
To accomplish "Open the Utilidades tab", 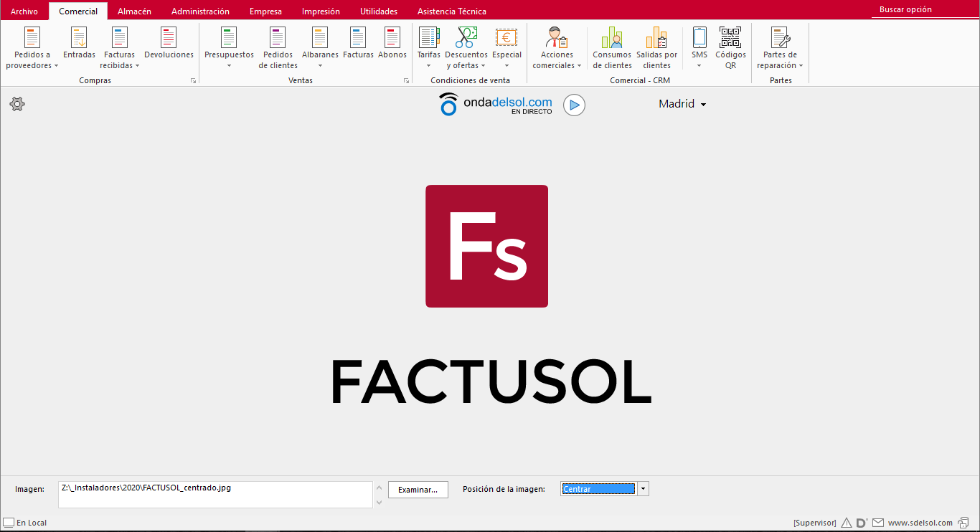I will coord(379,11).
